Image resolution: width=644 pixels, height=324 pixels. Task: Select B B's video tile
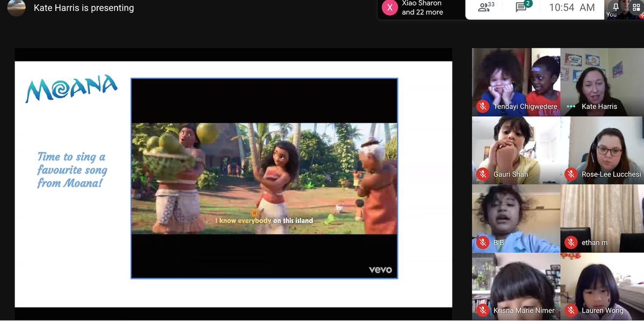[516, 218]
